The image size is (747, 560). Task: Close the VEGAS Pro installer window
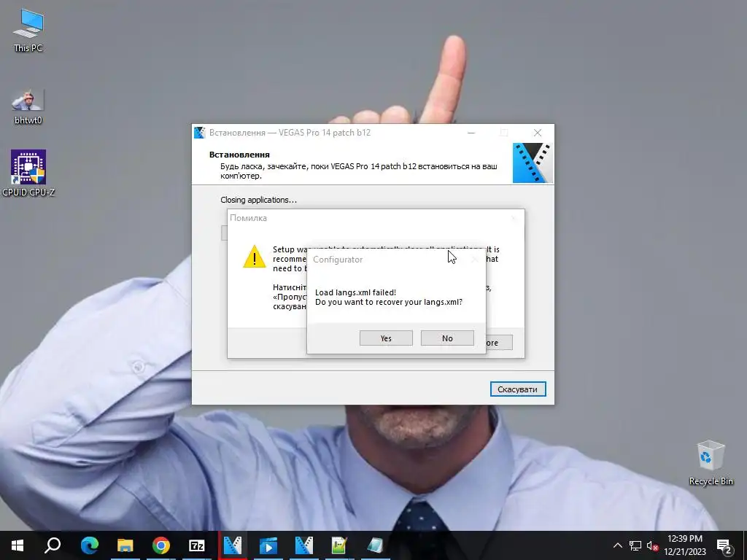pyautogui.click(x=538, y=133)
